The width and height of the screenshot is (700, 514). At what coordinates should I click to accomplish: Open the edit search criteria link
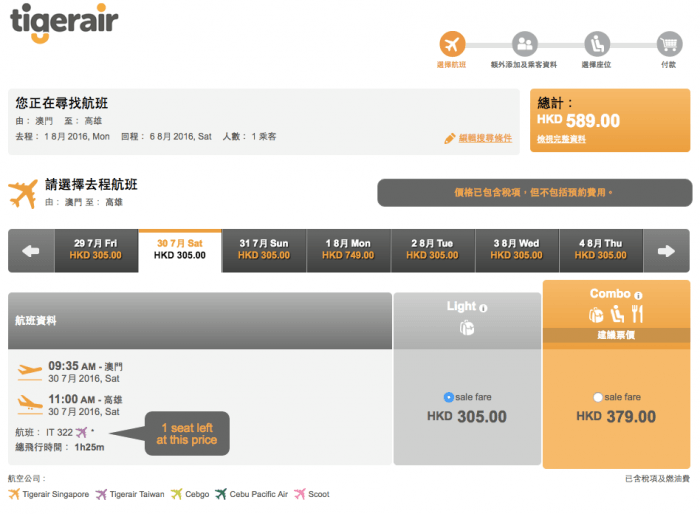coord(485,138)
